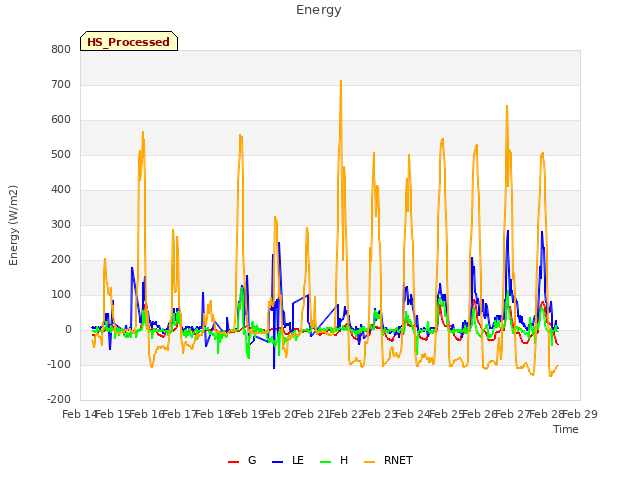640x480 pixels.
Task: Click the -200 y-axis tick label
Action: click(x=59, y=400)
